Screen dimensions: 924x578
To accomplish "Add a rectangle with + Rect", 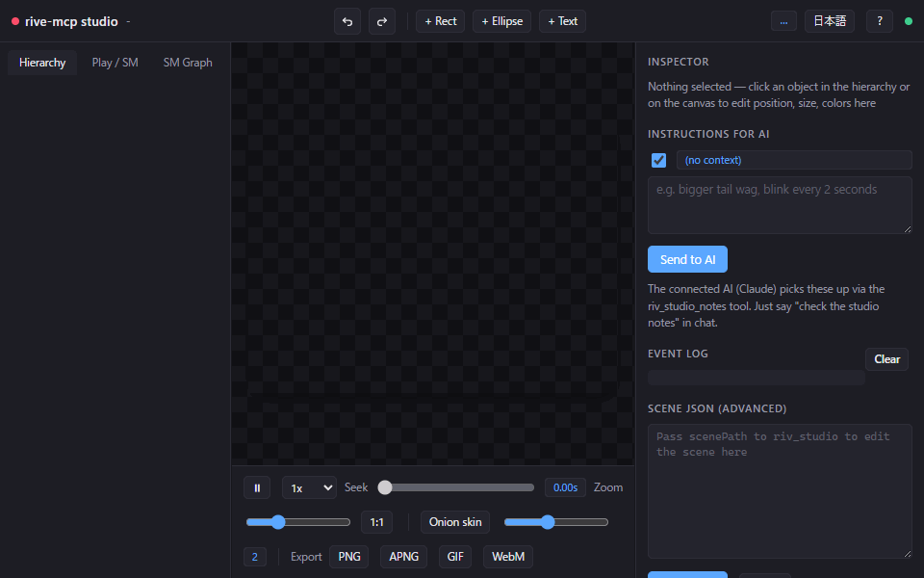I will click(440, 21).
